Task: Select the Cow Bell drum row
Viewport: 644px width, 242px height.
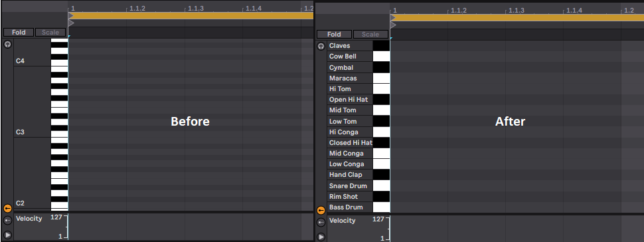Action: click(350, 57)
